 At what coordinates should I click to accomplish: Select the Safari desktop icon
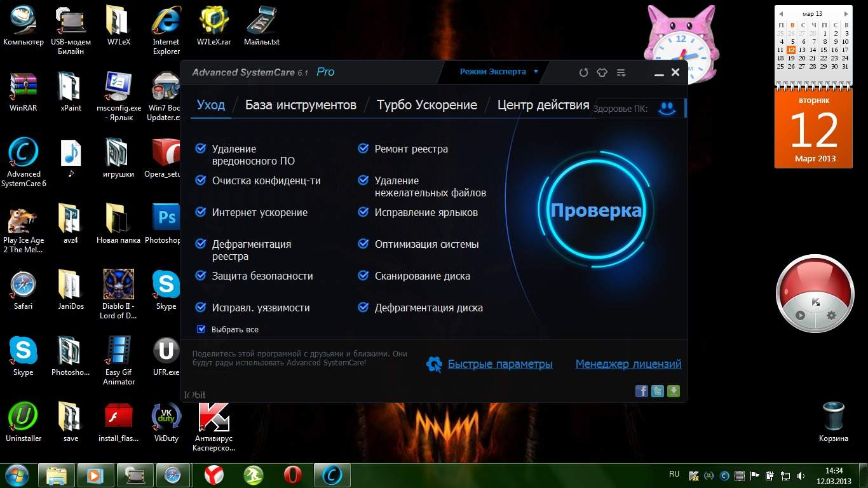tap(24, 290)
